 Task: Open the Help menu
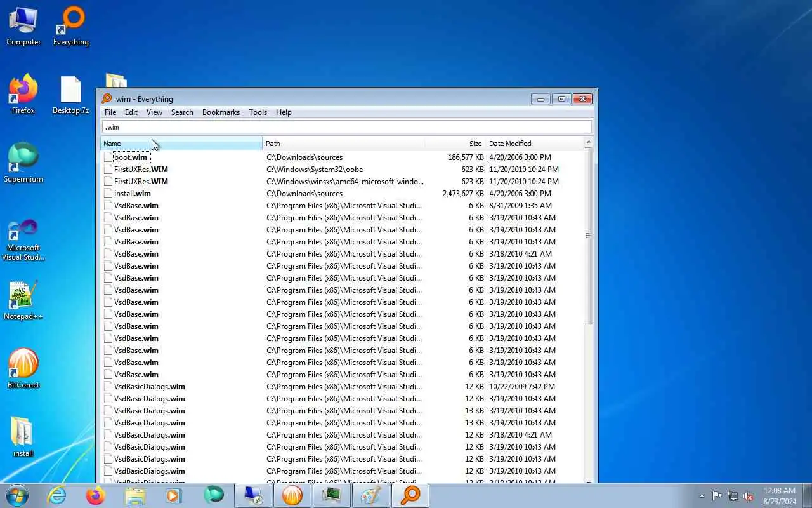pos(284,112)
